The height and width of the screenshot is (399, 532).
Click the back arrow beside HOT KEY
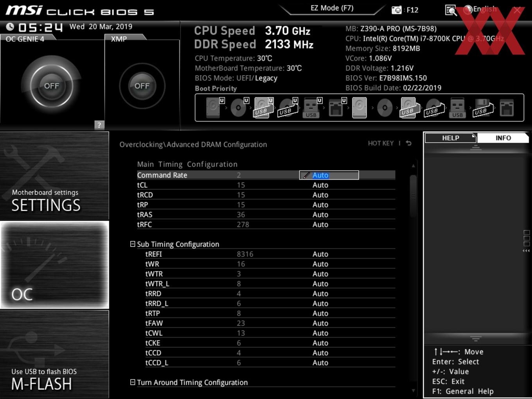pyautogui.click(x=409, y=143)
